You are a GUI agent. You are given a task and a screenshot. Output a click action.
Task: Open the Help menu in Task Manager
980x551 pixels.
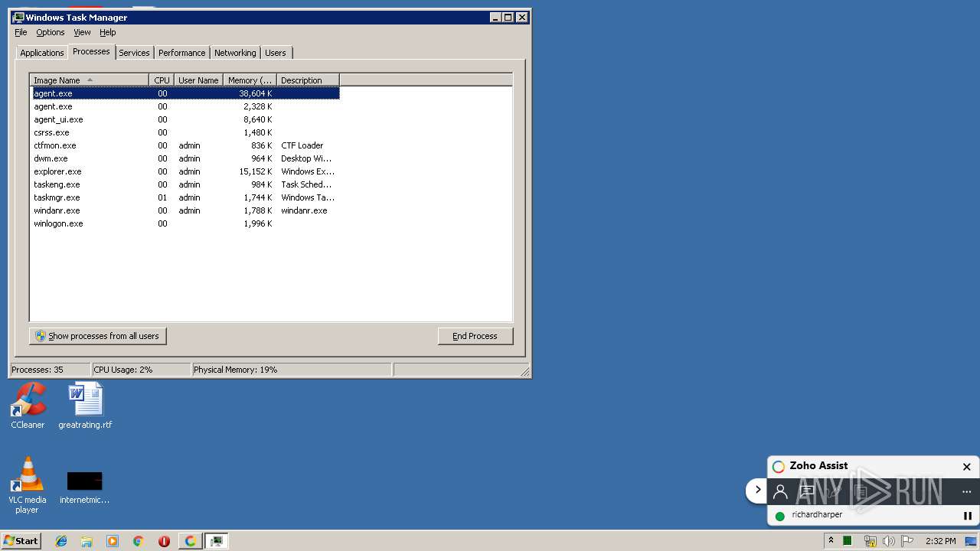108,32
